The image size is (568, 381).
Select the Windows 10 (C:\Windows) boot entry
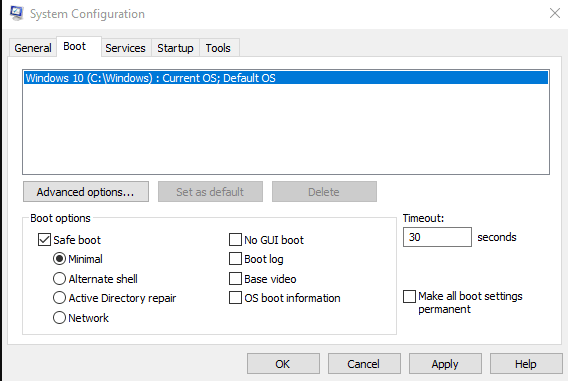(x=286, y=78)
